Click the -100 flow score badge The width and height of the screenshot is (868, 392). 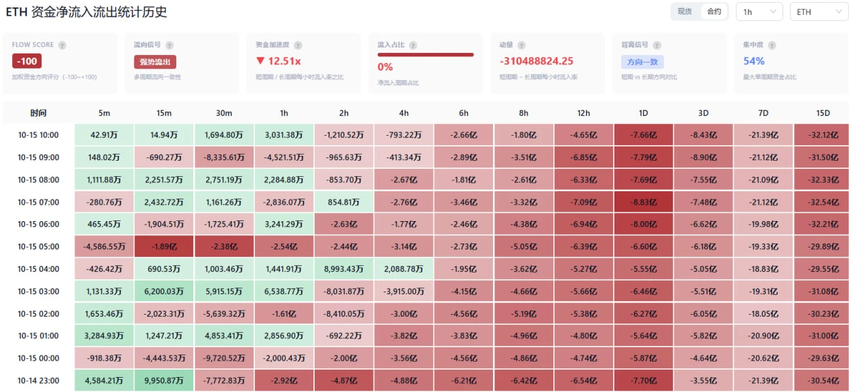pos(26,62)
